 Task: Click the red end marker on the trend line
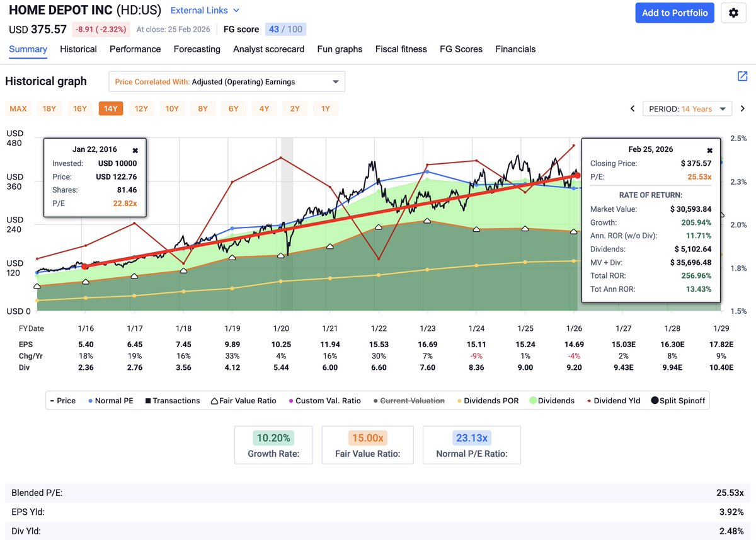[x=578, y=176]
